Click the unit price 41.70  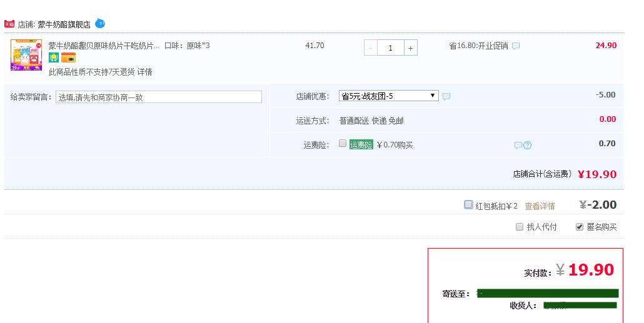tap(314, 46)
